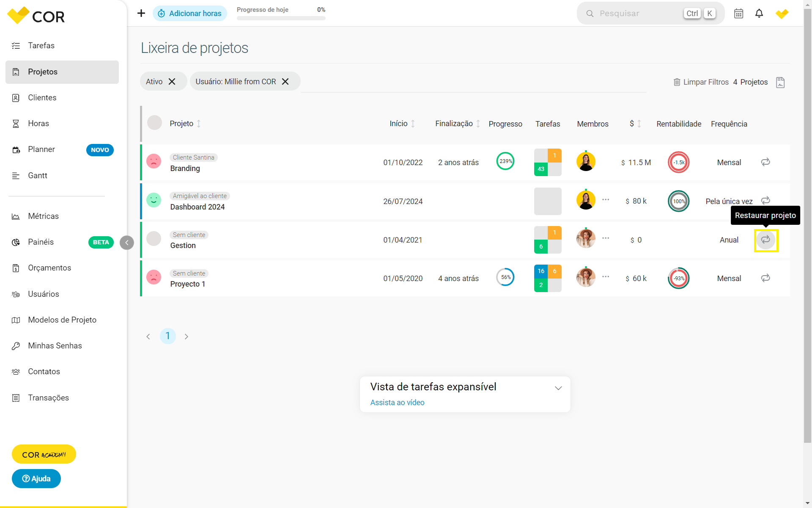Open Transações in the sidebar
The width and height of the screenshot is (812, 508).
[62, 398]
